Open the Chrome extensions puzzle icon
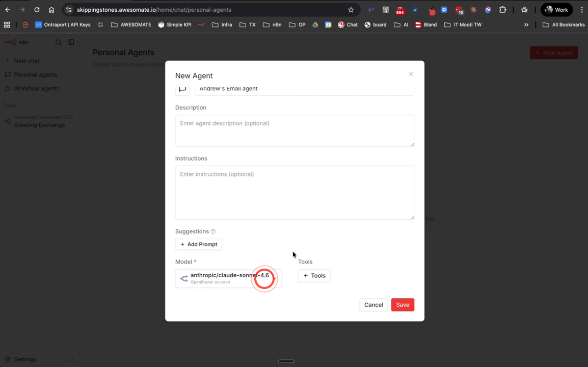 tap(502, 10)
